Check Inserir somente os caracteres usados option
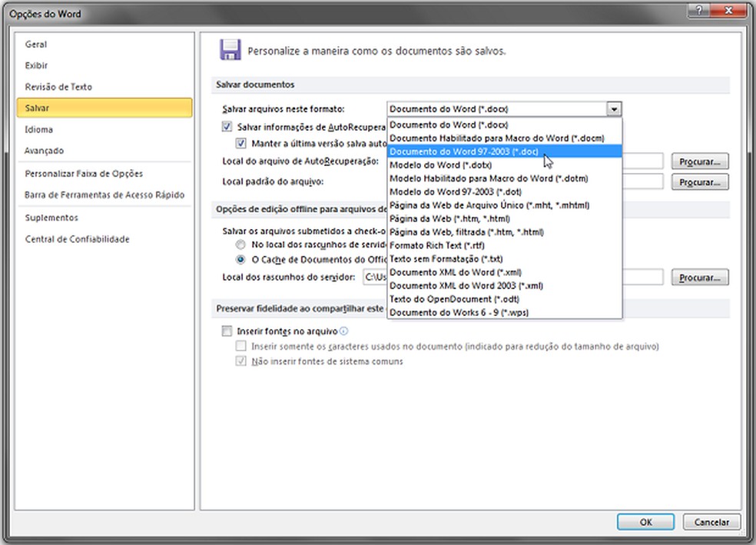Viewport: 756px width, 545px height. tap(241, 346)
